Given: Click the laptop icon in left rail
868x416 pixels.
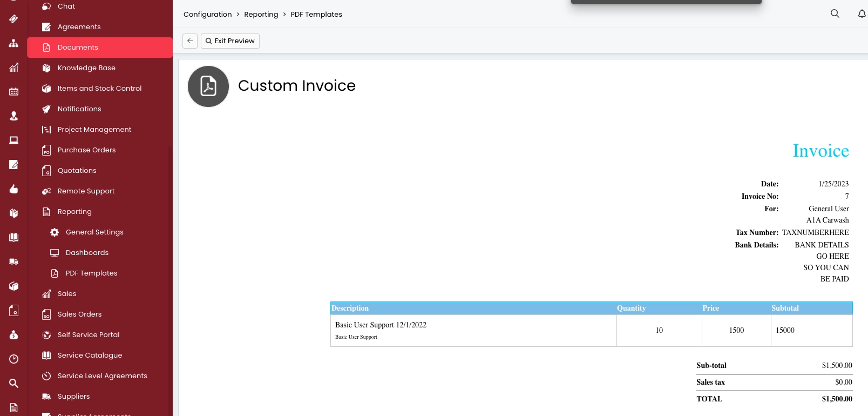Looking at the screenshot, I should 13,140.
